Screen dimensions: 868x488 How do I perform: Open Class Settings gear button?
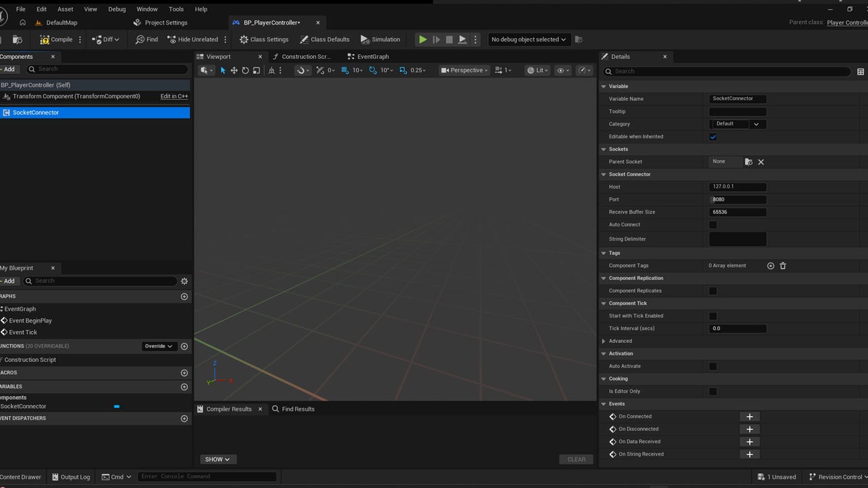(x=264, y=39)
